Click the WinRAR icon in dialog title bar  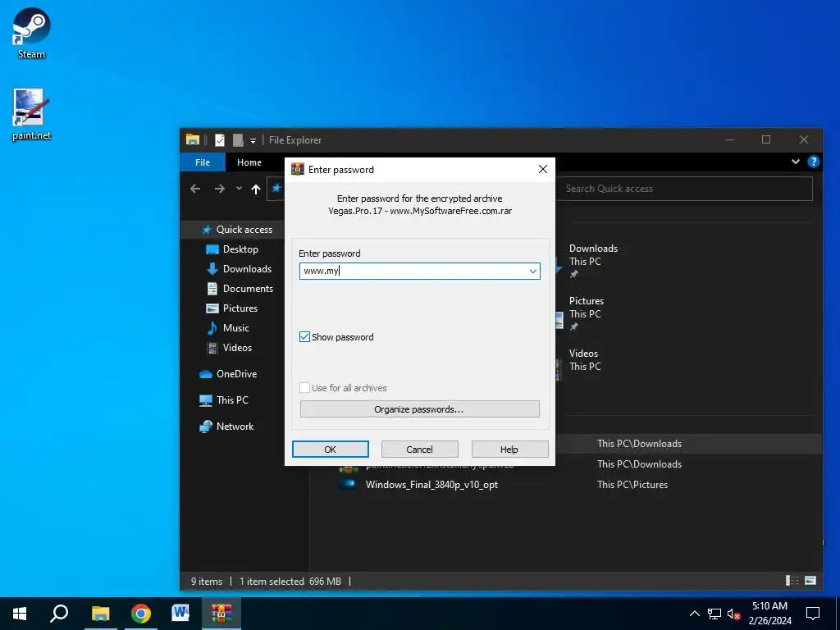click(297, 169)
